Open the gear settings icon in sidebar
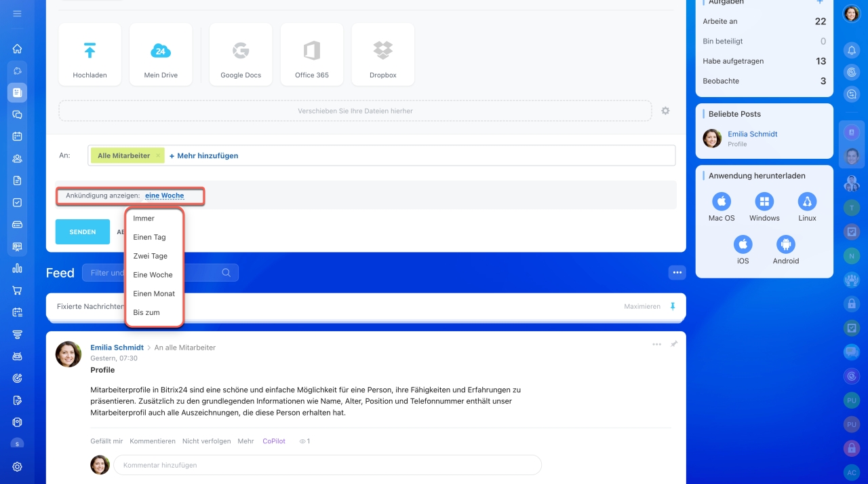 18,467
